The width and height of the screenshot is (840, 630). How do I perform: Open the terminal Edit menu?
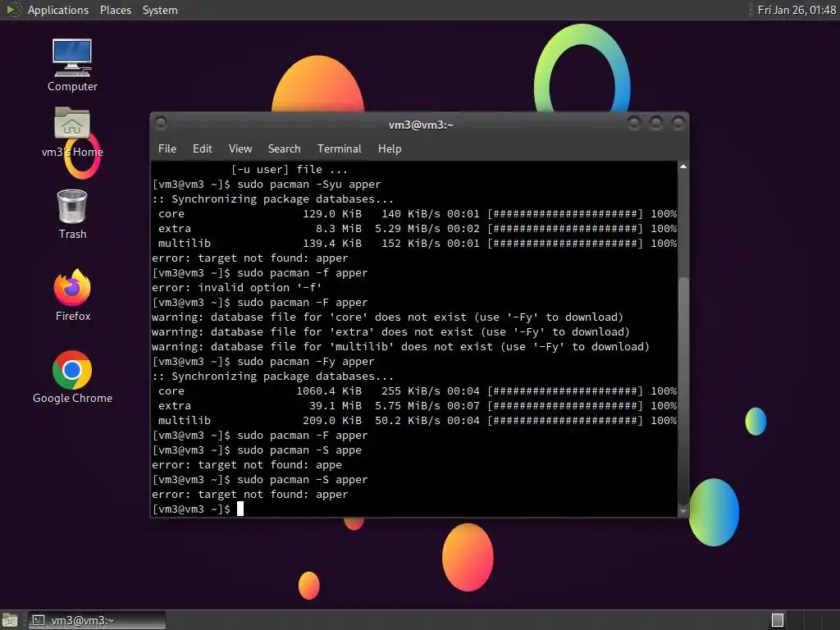(x=202, y=148)
